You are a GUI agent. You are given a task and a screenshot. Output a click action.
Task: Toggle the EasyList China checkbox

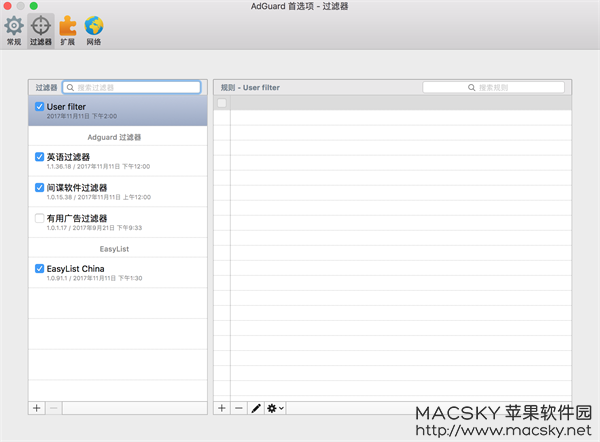click(x=39, y=268)
